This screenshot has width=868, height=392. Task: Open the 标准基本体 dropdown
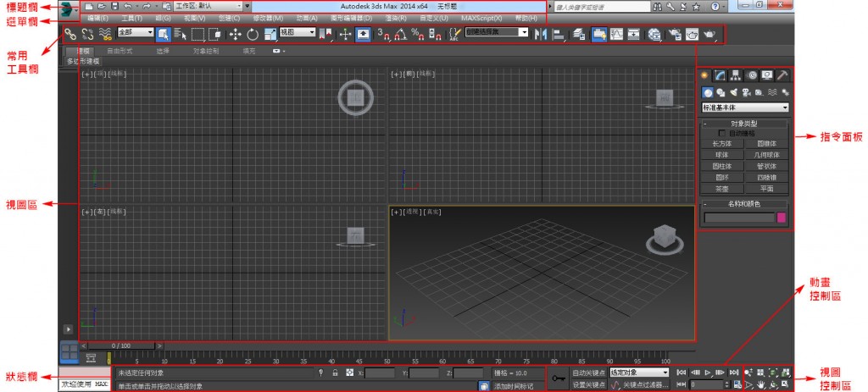745,108
